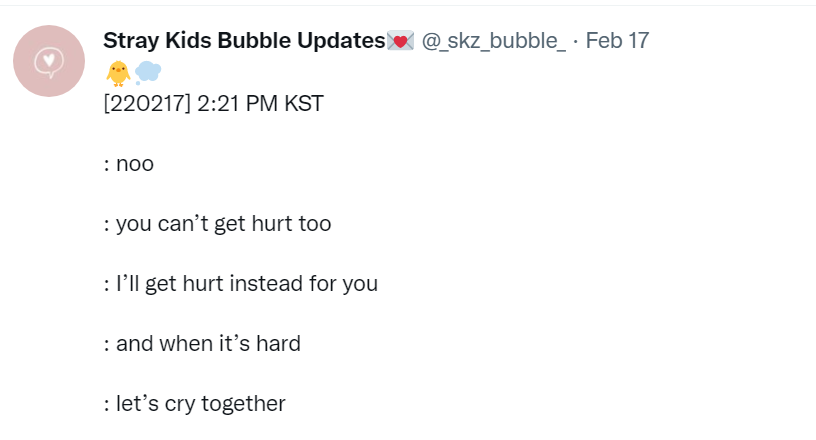Open Stray Kids Bubble Updates profile name
Viewport: 816px width, 440px height.
244,41
